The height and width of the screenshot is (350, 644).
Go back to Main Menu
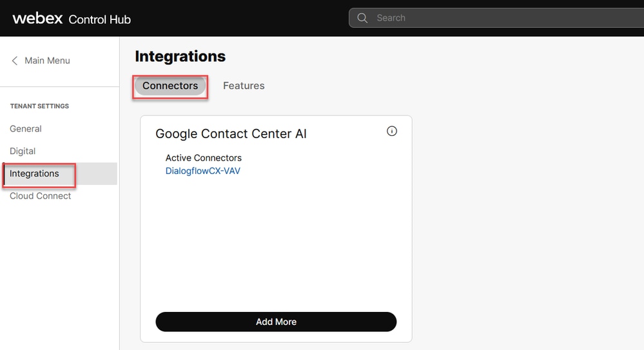[x=47, y=61]
